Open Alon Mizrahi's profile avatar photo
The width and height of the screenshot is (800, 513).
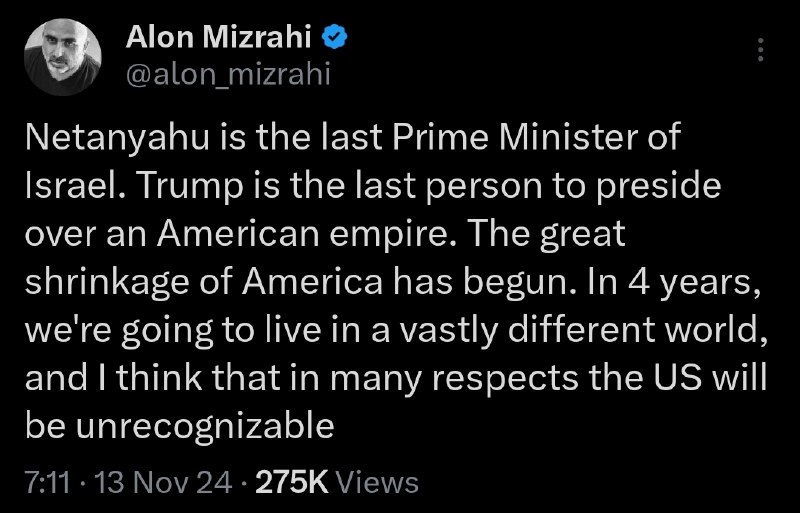[63, 57]
